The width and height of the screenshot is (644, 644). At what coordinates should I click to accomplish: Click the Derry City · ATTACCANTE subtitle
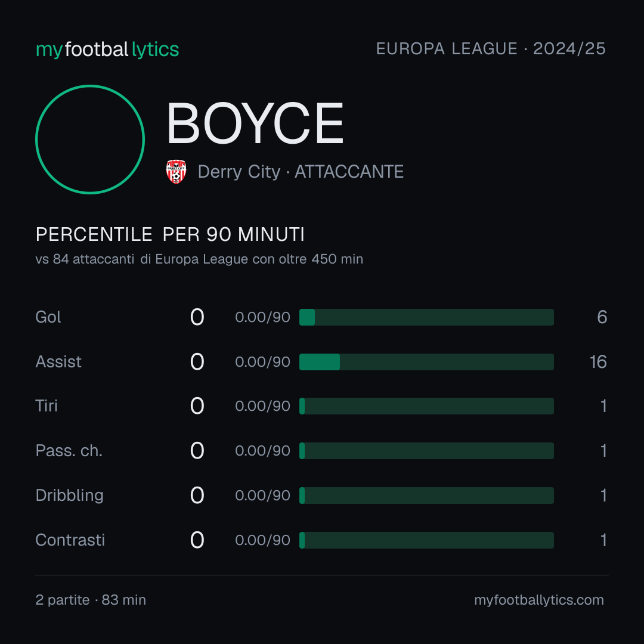(x=301, y=172)
